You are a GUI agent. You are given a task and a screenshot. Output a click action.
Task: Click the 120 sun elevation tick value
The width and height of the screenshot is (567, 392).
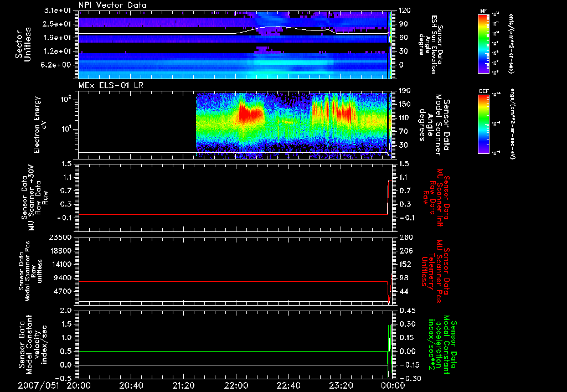click(x=405, y=11)
